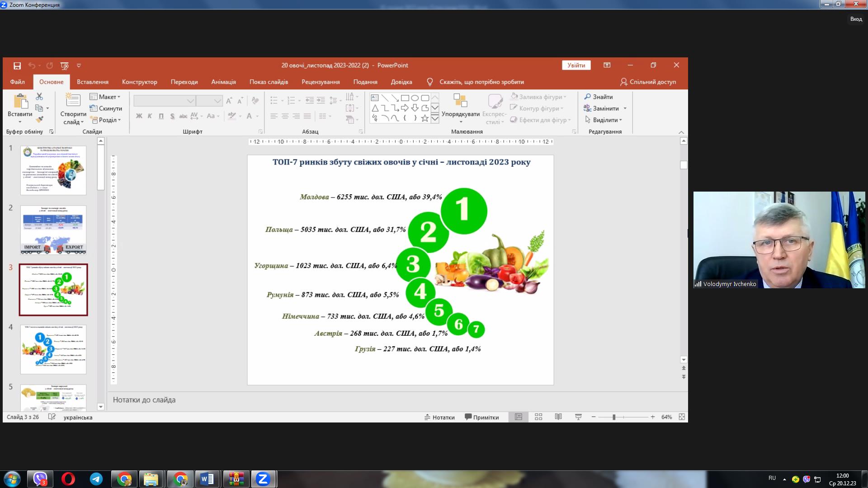
Task: Open the Вставлення ribbon tab
Action: tap(93, 82)
